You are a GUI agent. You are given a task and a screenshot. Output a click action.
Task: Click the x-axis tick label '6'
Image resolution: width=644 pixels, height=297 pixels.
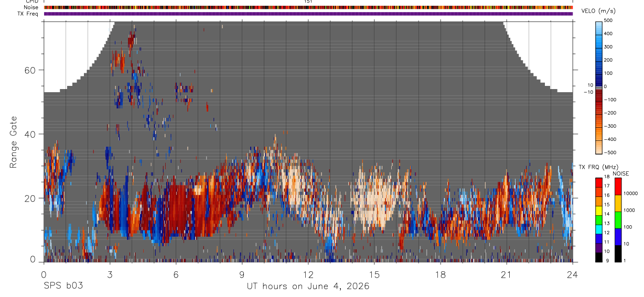176,274
